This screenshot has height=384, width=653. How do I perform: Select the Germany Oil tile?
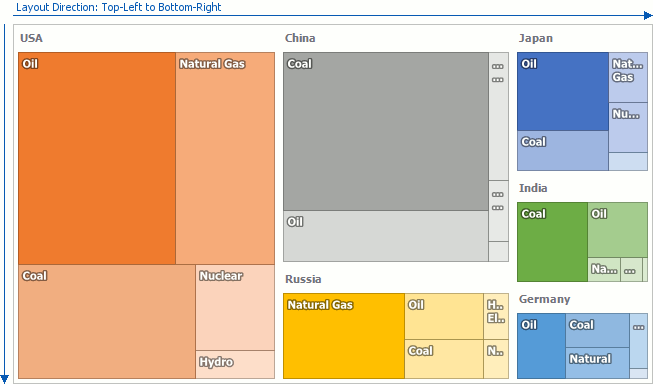point(541,346)
